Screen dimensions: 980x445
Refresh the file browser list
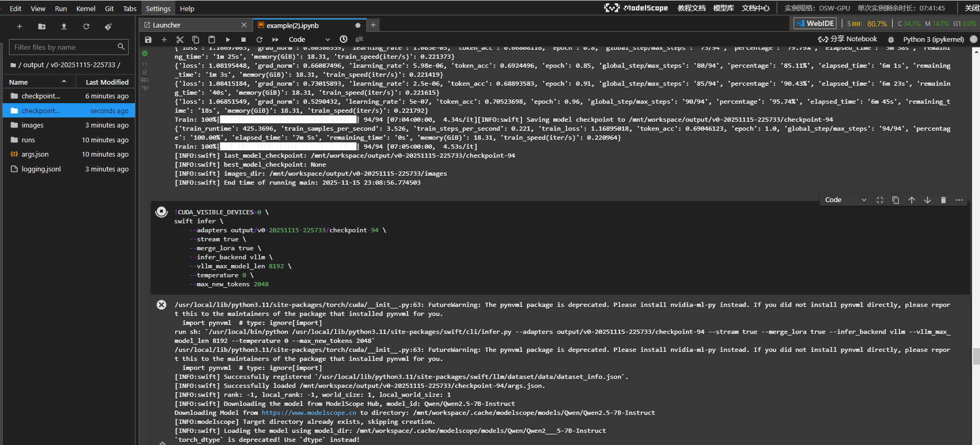click(86, 26)
